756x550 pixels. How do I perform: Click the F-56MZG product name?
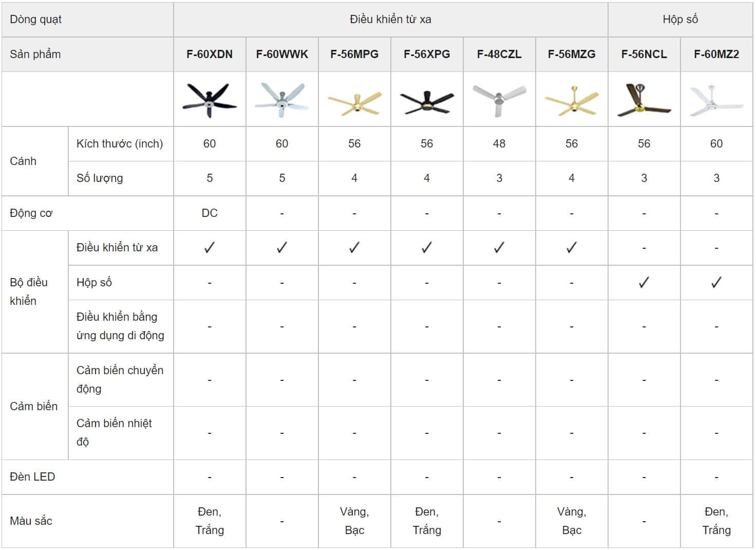[572, 54]
